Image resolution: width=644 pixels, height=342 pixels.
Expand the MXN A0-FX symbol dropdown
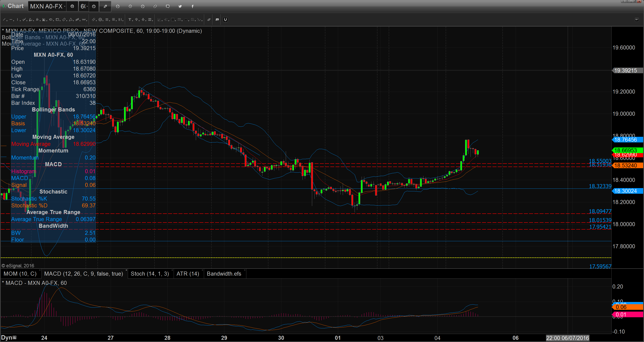[x=65, y=6]
